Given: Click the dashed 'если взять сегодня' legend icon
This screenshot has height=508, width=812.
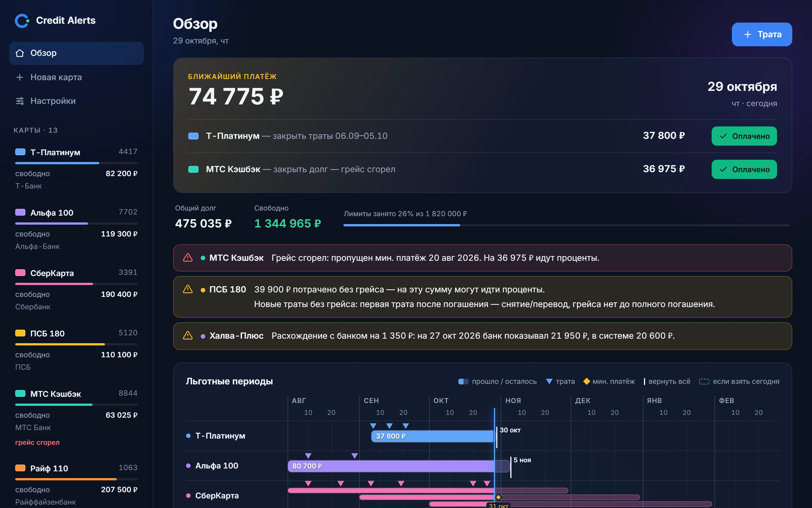Looking at the screenshot, I should pos(704,381).
